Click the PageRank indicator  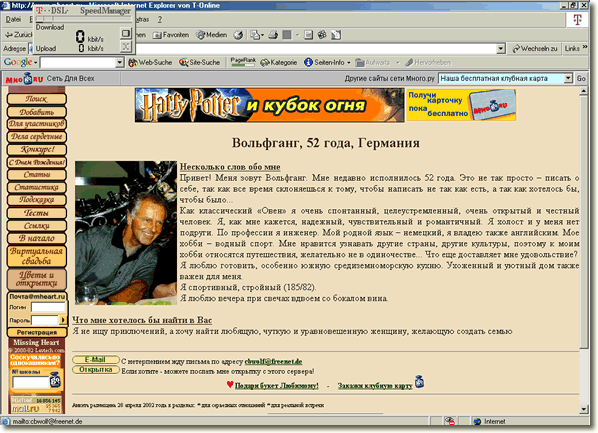[x=243, y=62]
